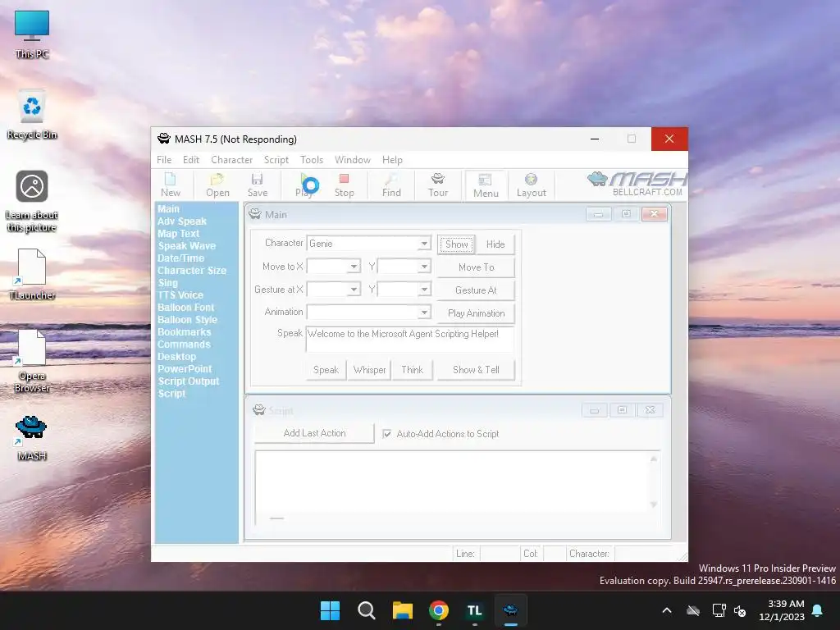840x630 pixels.
Task: Click the TL launcher taskbar icon
Action: click(x=475, y=610)
